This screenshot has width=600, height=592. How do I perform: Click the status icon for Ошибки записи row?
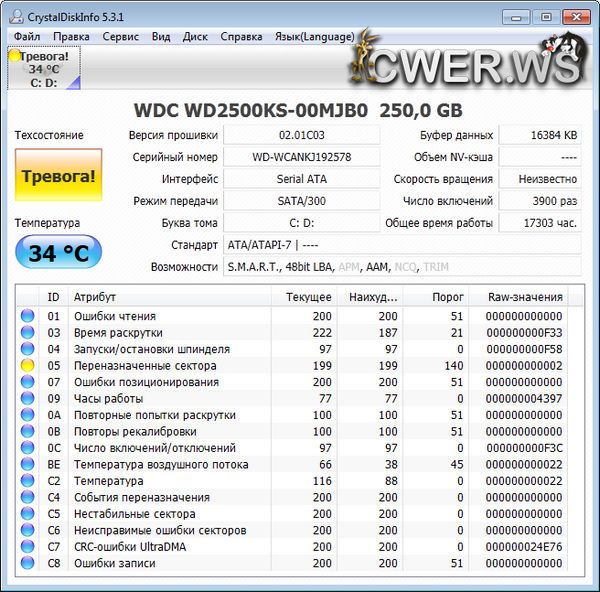(28, 564)
